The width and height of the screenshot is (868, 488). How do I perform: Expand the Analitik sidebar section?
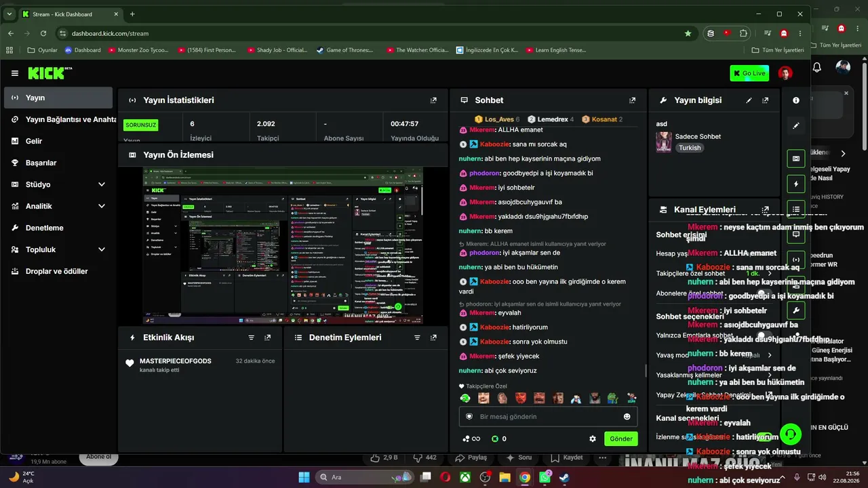[102, 206]
